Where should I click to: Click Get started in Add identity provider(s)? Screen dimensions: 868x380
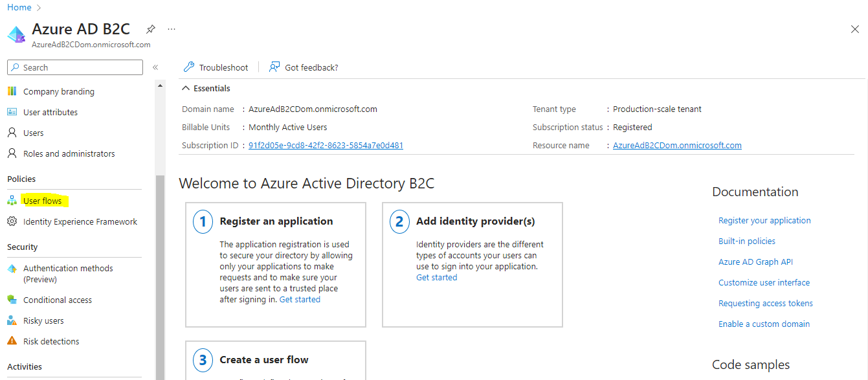point(436,277)
